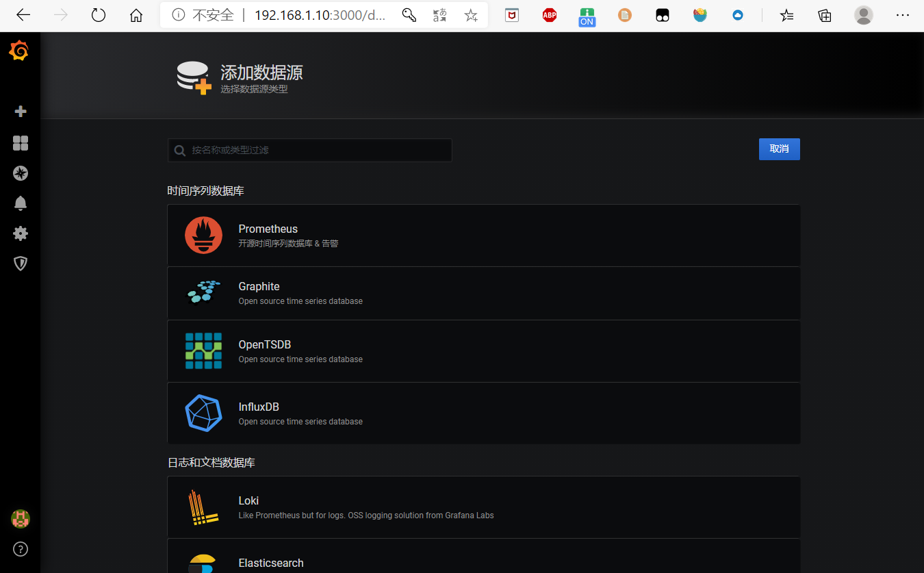Open browser settings ellipsis menu
This screenshot has width=924, height=573.
pos(902,15)
